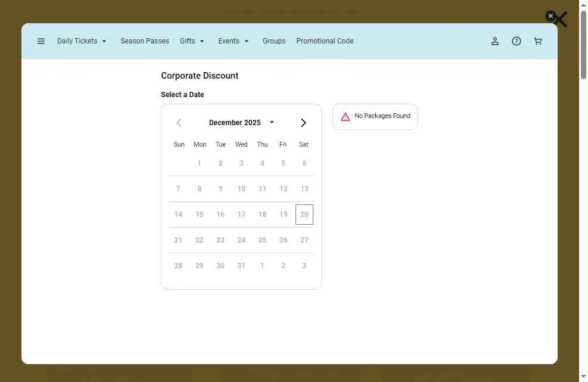Image resolution: width=588 pixels, height=382 pixels.
Task: Select December 28 on the calendar
Action: pos(178,266)
